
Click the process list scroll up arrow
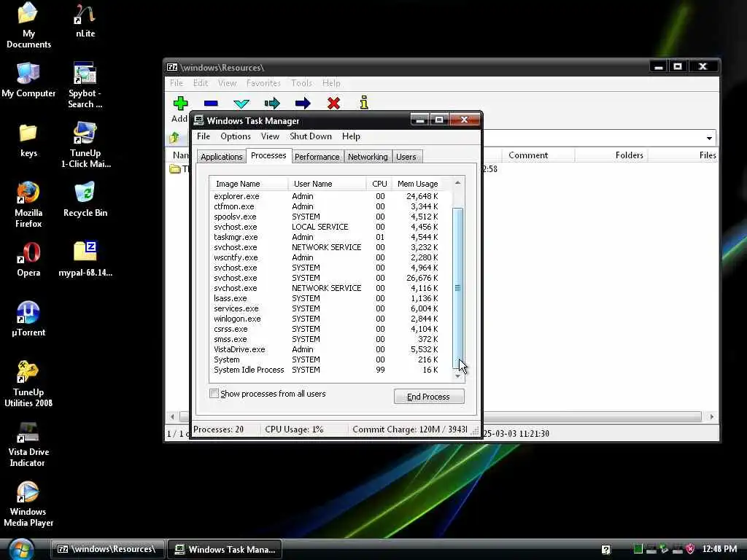click(457, 183)
